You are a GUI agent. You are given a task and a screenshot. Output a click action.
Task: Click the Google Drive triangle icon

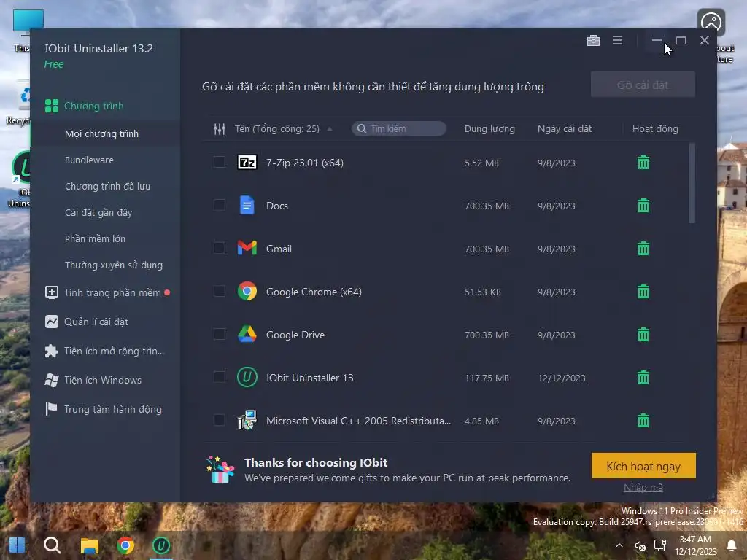(247, 334)
